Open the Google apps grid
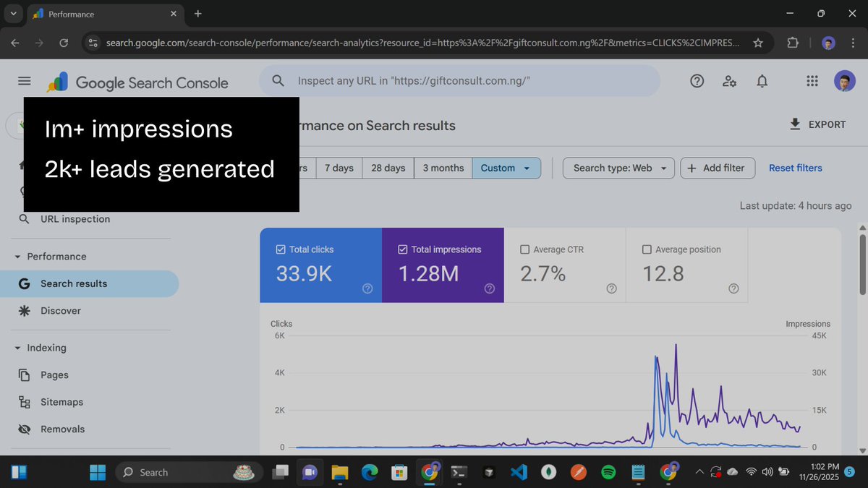Screen dimensions: 868x488 pyautogui.click(x=812, y=81)
